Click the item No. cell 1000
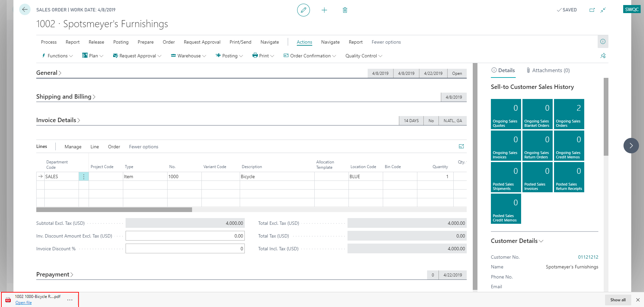 coord(184,176)
